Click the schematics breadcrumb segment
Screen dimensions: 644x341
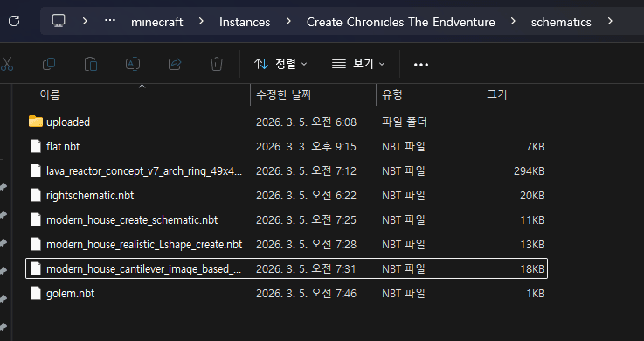561,22
